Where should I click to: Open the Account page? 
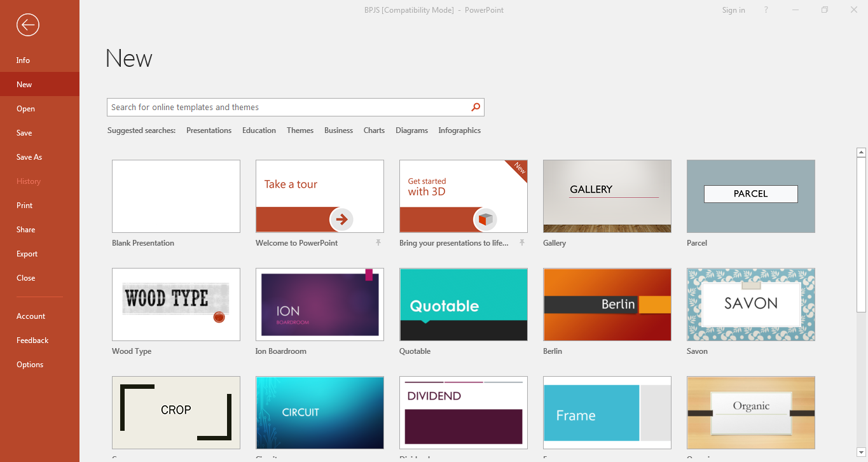coord(39,316)
